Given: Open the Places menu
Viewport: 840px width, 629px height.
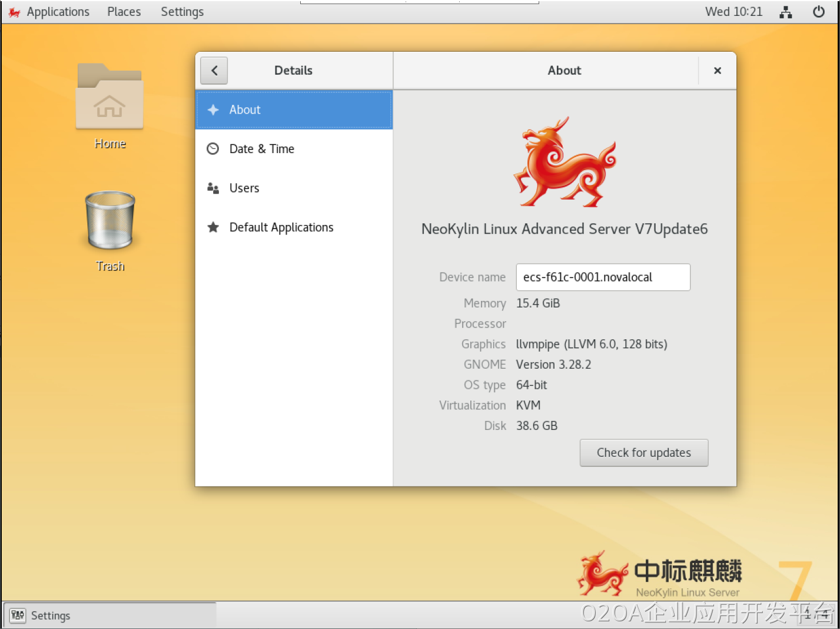Looking at the screenshot, I should click(124, 12).
